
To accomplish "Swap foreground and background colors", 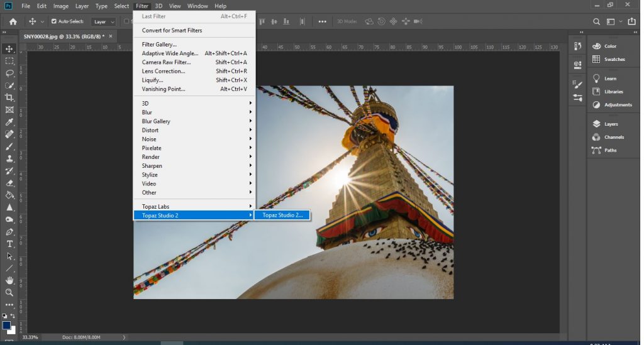I will click(x=13, y=316).
